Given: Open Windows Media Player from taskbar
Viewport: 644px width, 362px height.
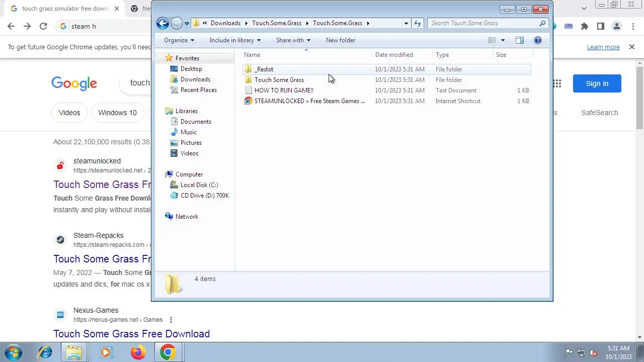Looking at the screenshot, I should (106, 352).
